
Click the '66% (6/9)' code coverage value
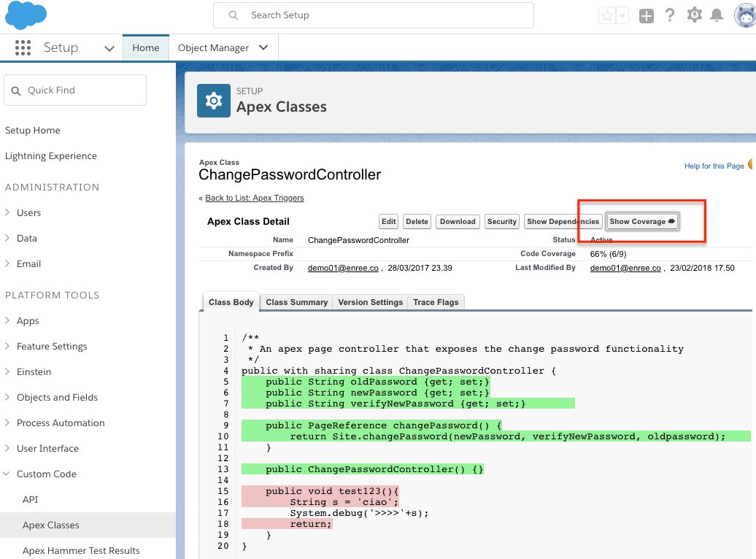[x=608, y=254]
